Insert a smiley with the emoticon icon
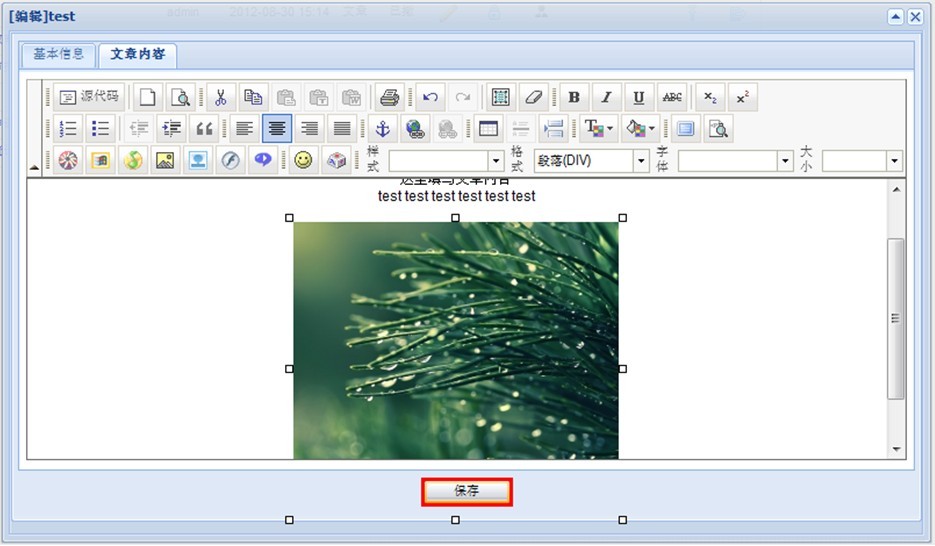Image resolution: width=935 pixels, height=546 pixels. point(304,160)
